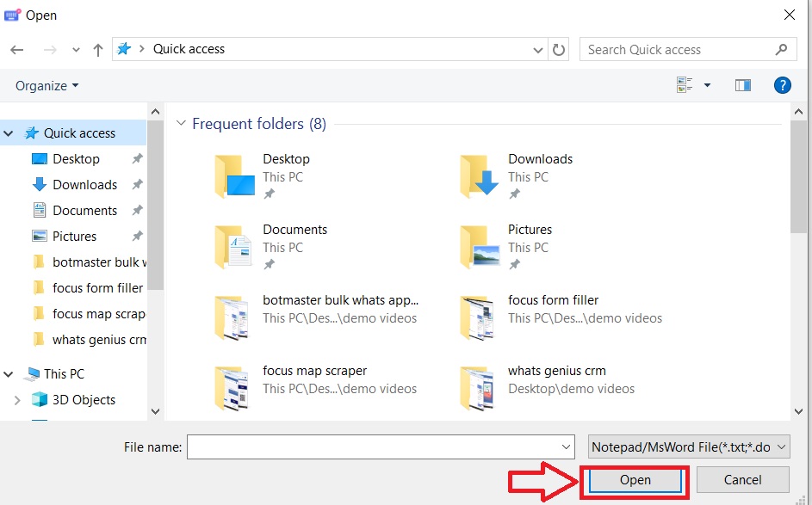Open view options dropdown arrow
812x505 pixels.
tap(707, 85)
